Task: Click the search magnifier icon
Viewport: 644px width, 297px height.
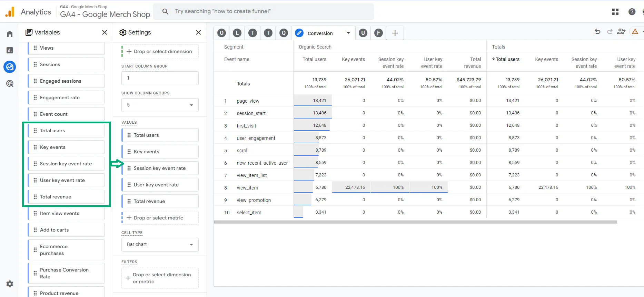Action: pos(166,11)
